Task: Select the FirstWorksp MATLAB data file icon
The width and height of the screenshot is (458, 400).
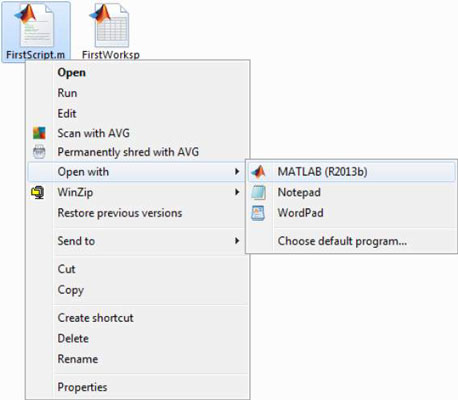Action: (109, 25)
